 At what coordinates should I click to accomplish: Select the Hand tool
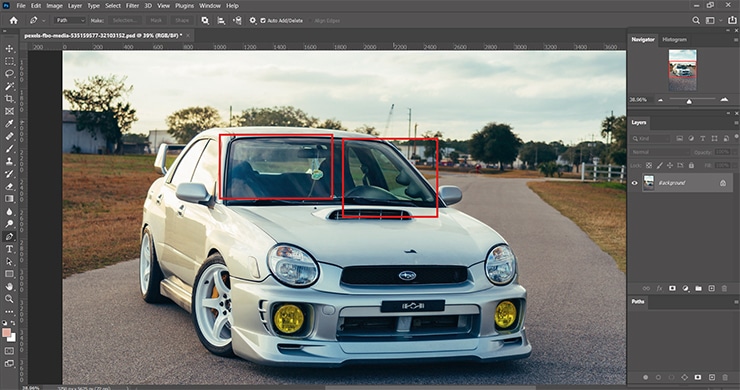9,287
